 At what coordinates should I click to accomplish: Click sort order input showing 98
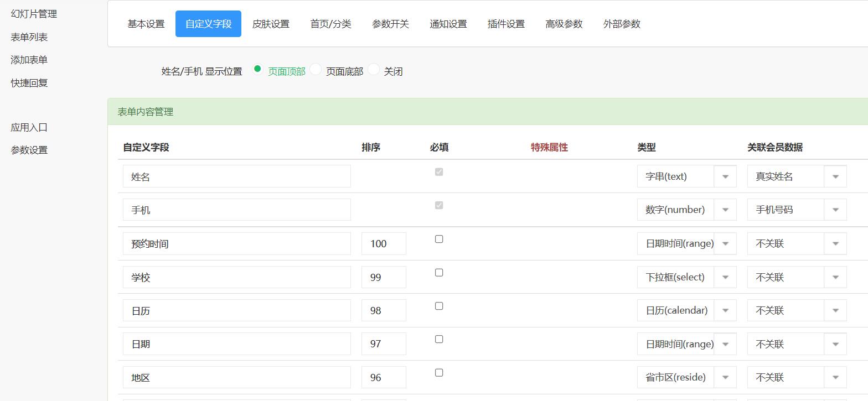click(x=384, y=310)
